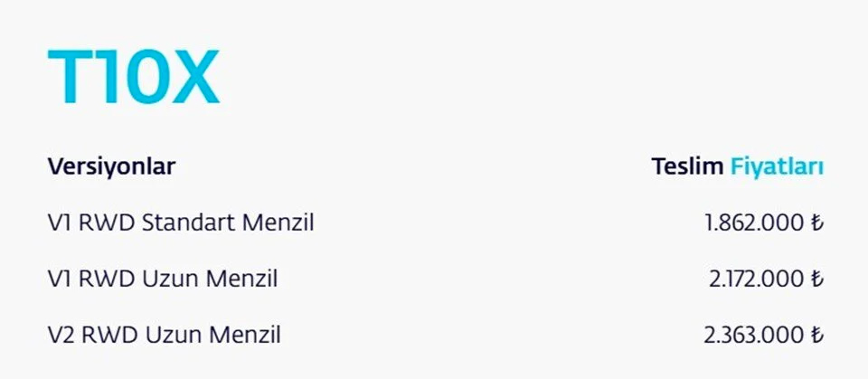Click the V2 label in last row
Image resolution: width=868 pixels, height=379 pixels.
pos(61,336)
